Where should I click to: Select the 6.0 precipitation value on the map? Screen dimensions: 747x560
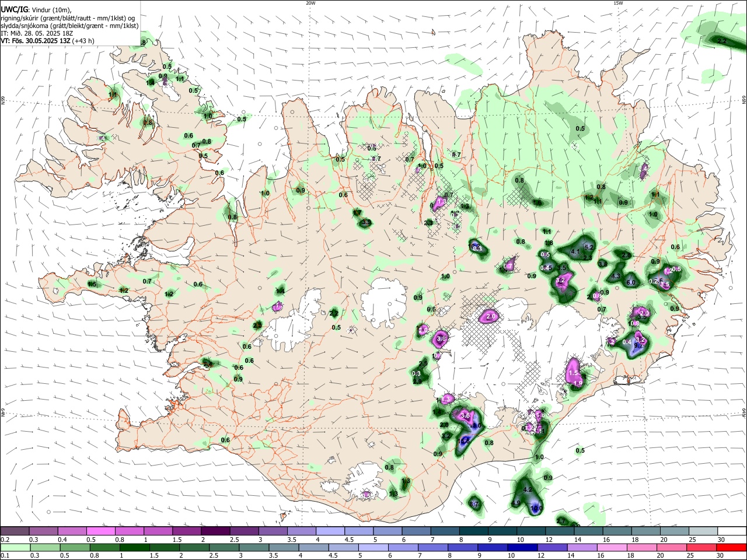point(631,282)
